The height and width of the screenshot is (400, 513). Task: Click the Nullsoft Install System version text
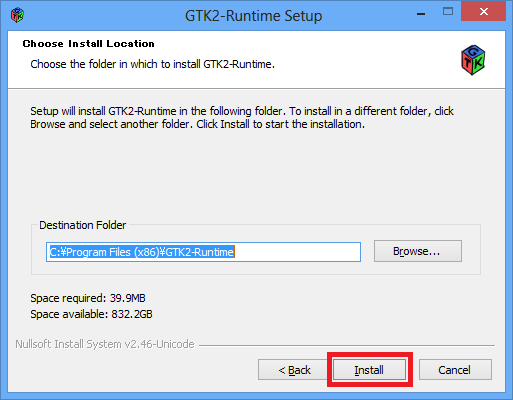point(105,344)
